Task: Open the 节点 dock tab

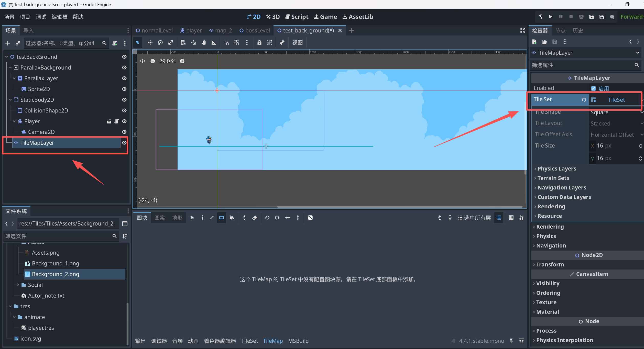Action: 560,31
